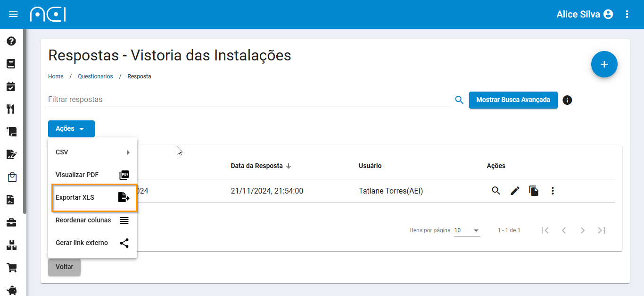This screenshot has height=296, width=644.
Task: View the response with the magnifier icon
Action: click(x=496, y=191)
